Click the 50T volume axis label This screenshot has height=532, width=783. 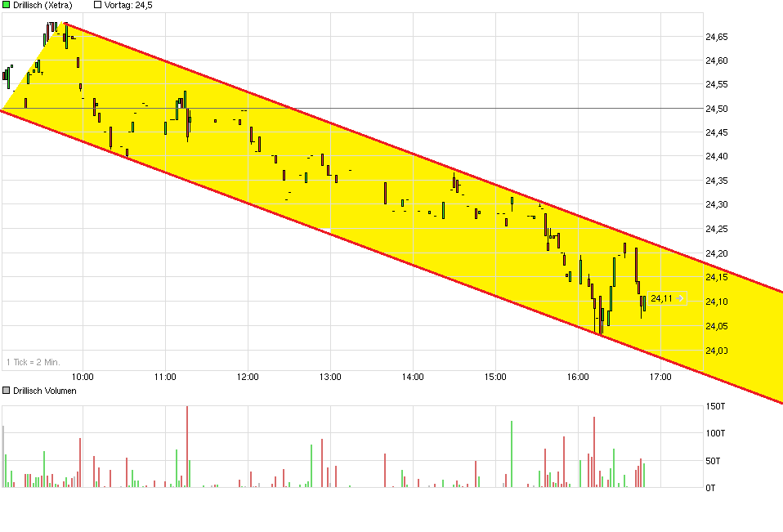(x=713, y=461)
